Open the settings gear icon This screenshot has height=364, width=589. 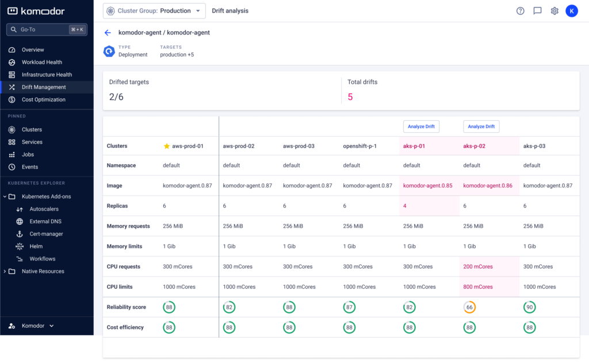pyautogui.click(x=554, y=11)
